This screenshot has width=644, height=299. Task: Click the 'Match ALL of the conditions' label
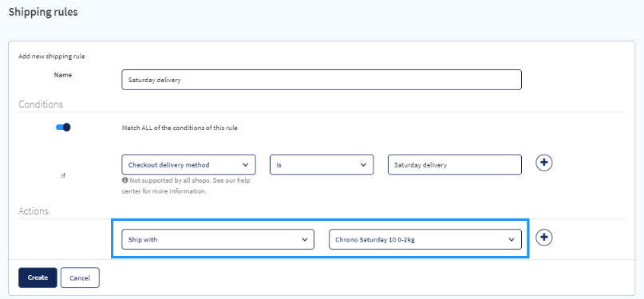click(180, 128)
